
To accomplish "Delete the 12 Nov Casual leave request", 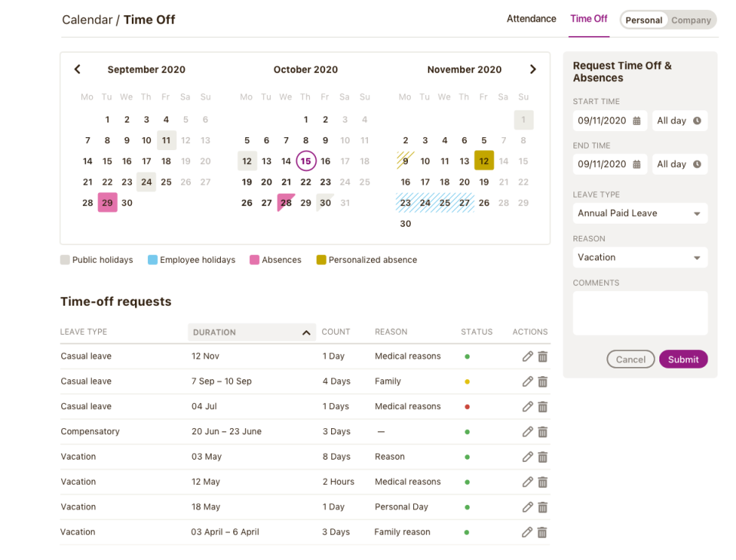I will point(543,356).
